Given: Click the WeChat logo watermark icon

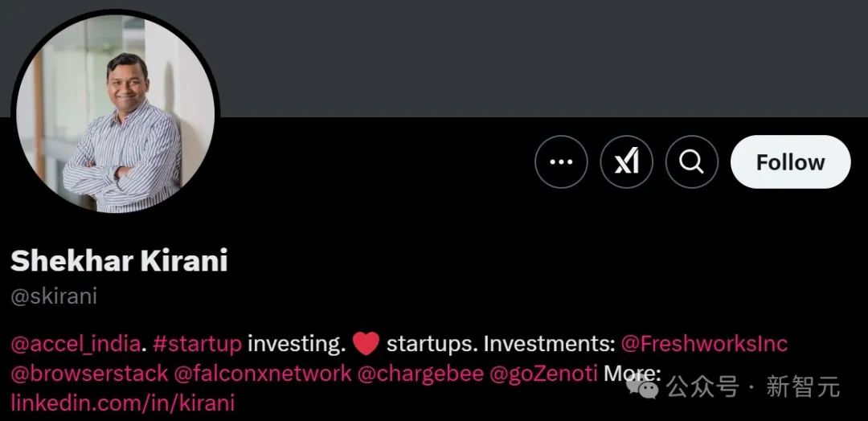Looking at the screenshot, I should [644, 387].
